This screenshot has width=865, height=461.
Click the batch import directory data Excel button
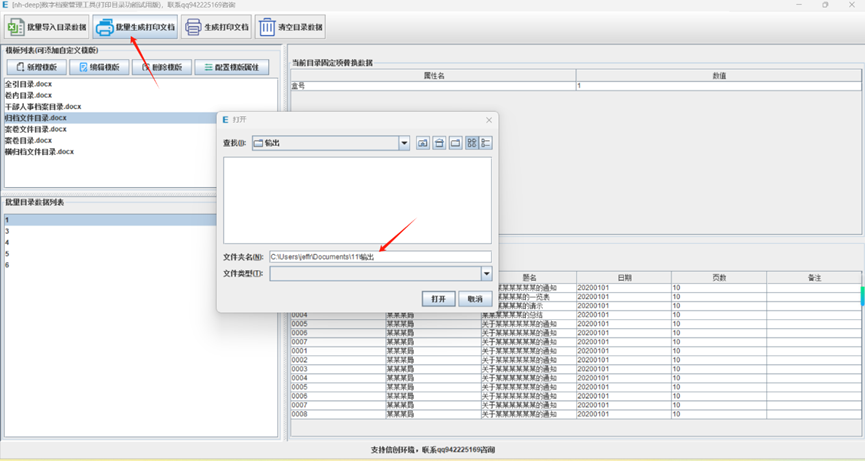point(47,28)
